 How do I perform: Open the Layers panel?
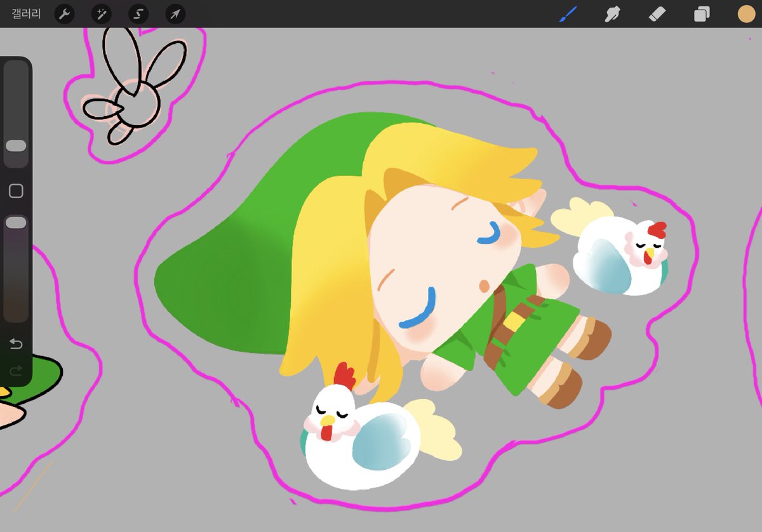pos(702,13)
